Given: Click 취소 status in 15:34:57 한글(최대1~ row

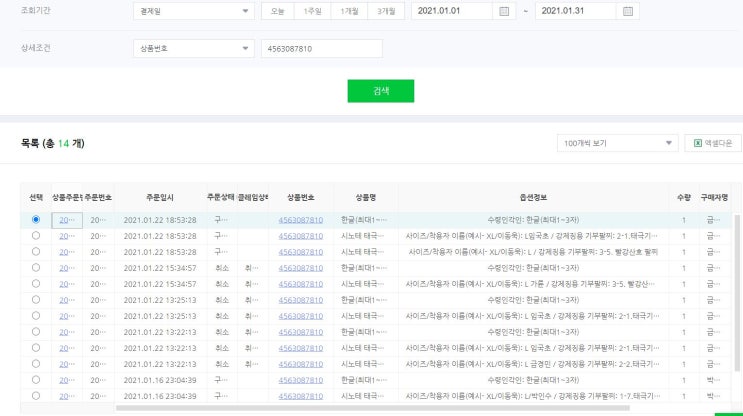Looking at the screenshot, I should [x=222, y=268].
